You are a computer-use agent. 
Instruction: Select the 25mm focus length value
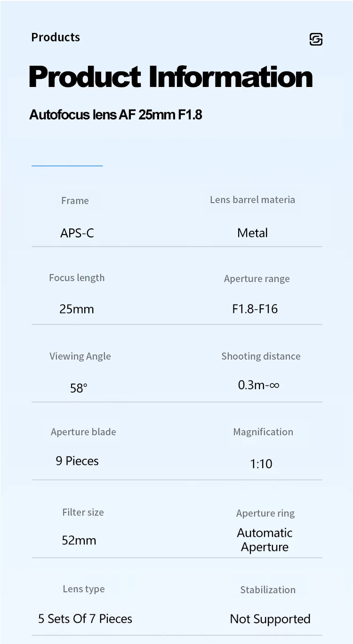(x=77, y=309)
